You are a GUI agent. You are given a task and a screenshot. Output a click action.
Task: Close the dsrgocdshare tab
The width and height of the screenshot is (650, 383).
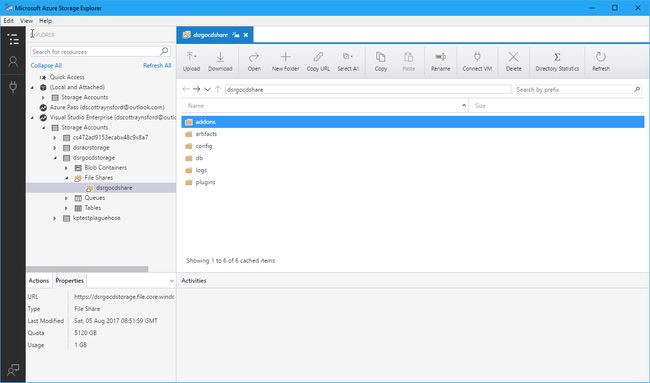coord(246,35)
